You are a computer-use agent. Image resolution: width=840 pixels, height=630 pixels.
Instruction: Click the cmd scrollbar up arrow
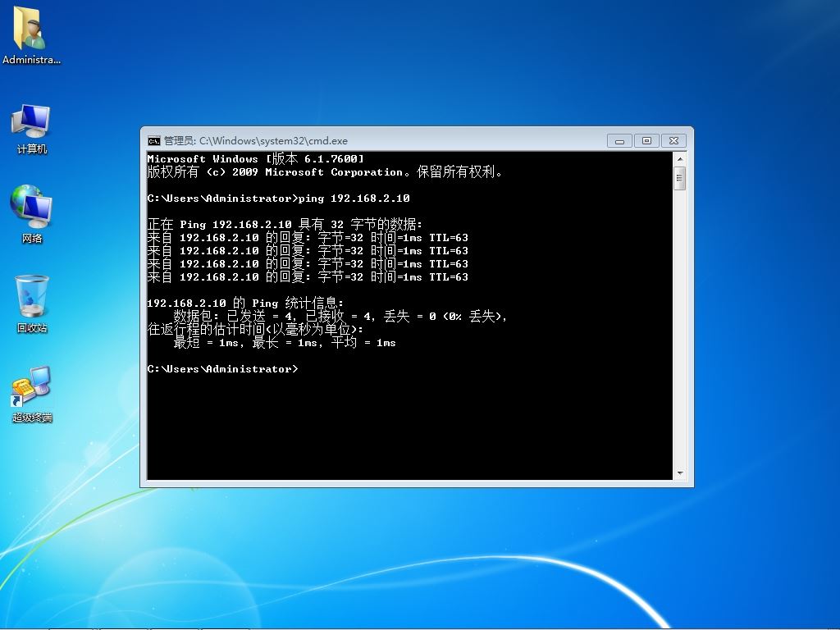680,159
